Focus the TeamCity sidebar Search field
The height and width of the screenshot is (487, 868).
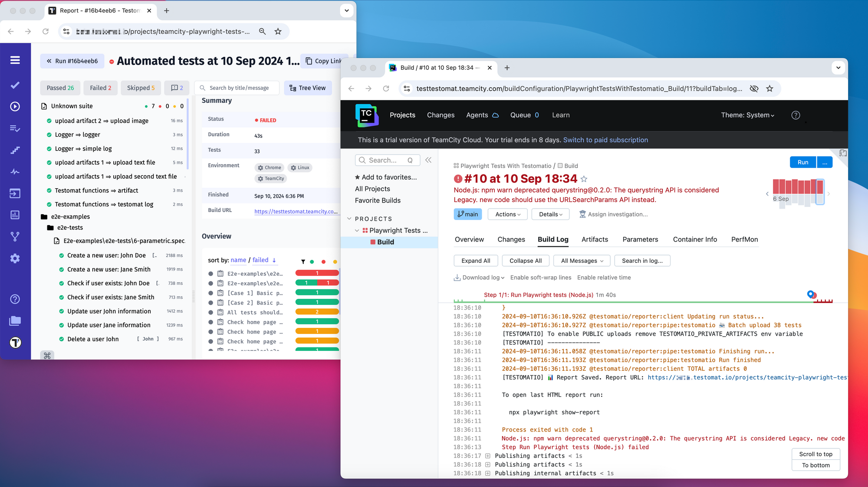point(387,160)
